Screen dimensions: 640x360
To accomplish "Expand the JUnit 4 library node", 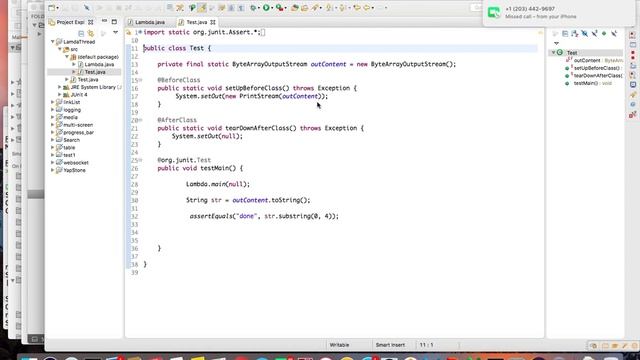I will click(60, 95).
